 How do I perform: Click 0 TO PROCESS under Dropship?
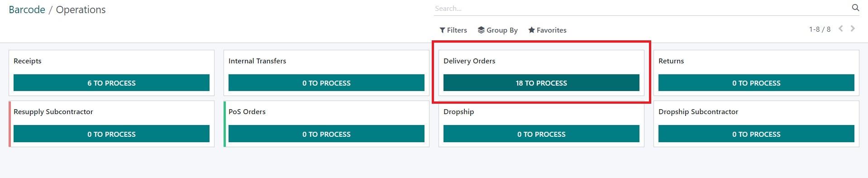[541, 134]
